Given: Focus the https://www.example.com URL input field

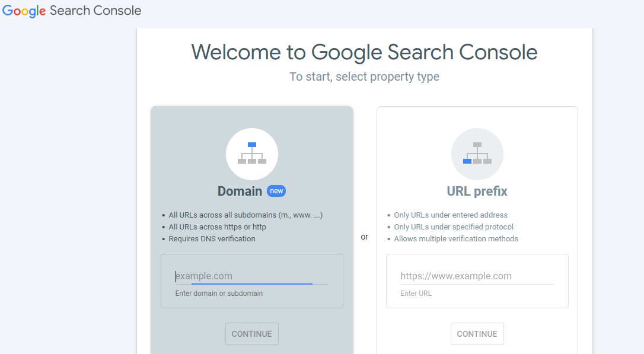Looking at the screenshot, I should [x=477, y=276].
